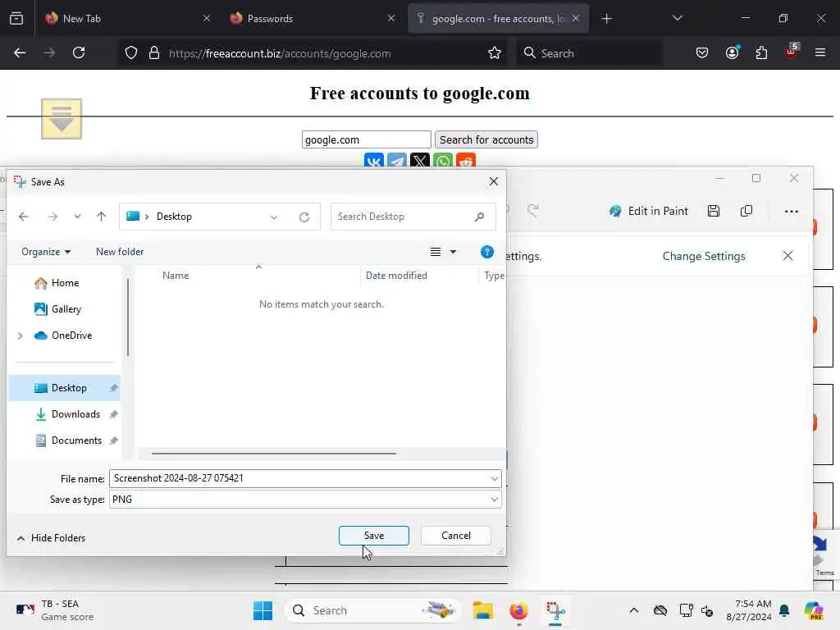Click the Save button
The image size is (840, 630).
(374, 536)
